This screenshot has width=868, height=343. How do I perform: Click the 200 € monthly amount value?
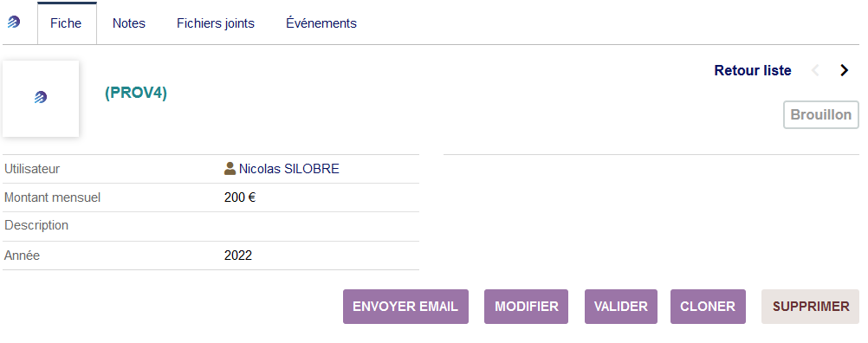click(x=240, y=197)
